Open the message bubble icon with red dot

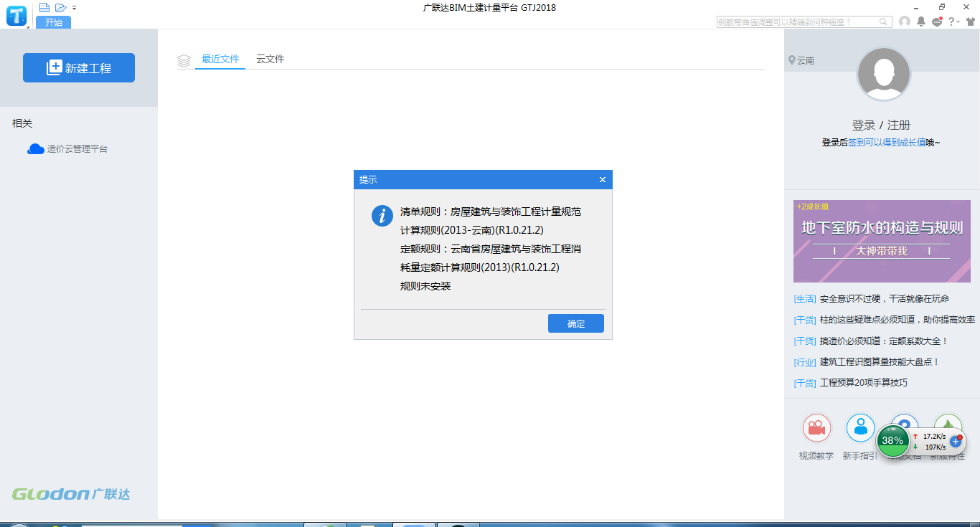[x=937, y=22]
